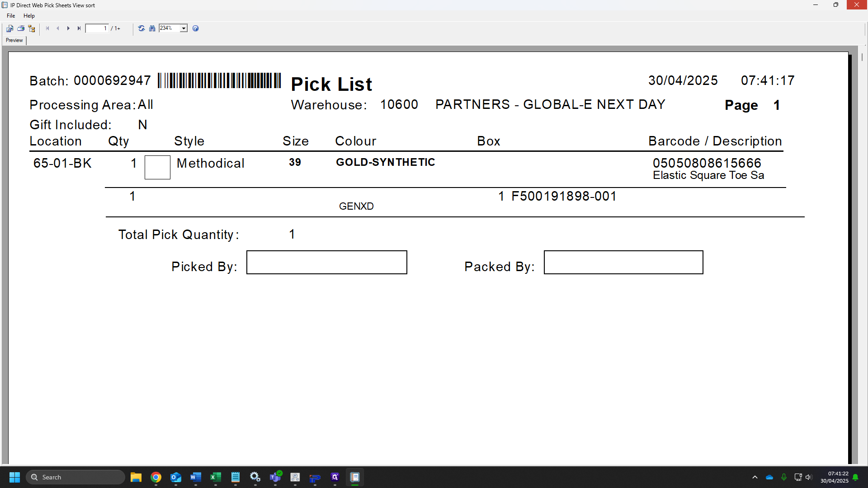Go to the first page arrow
Image resolution: width=868 pixels, height=488 pixels.
47,28
